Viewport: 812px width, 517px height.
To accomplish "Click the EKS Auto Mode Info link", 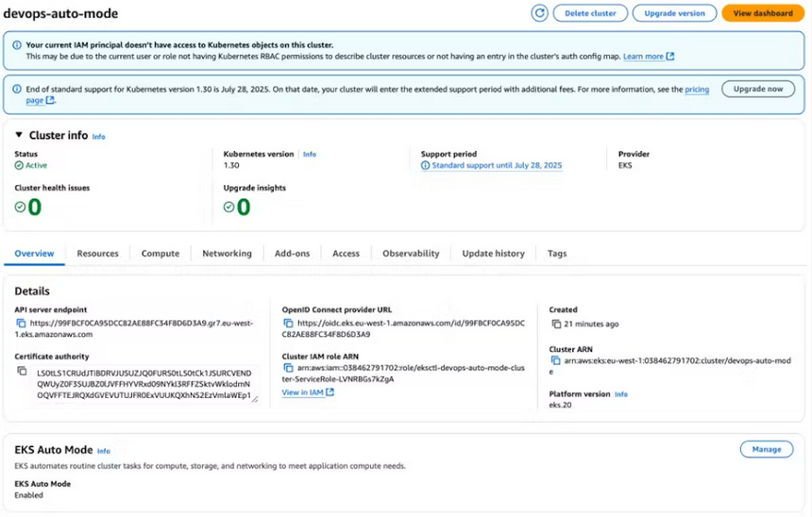I will coord(104,451).
